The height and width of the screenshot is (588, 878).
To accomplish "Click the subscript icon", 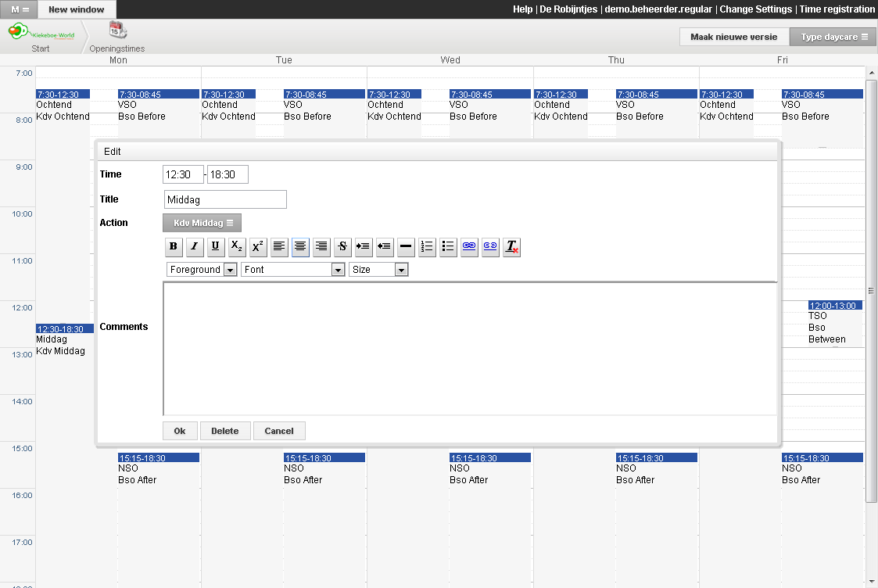I will [x=237, y=247].
